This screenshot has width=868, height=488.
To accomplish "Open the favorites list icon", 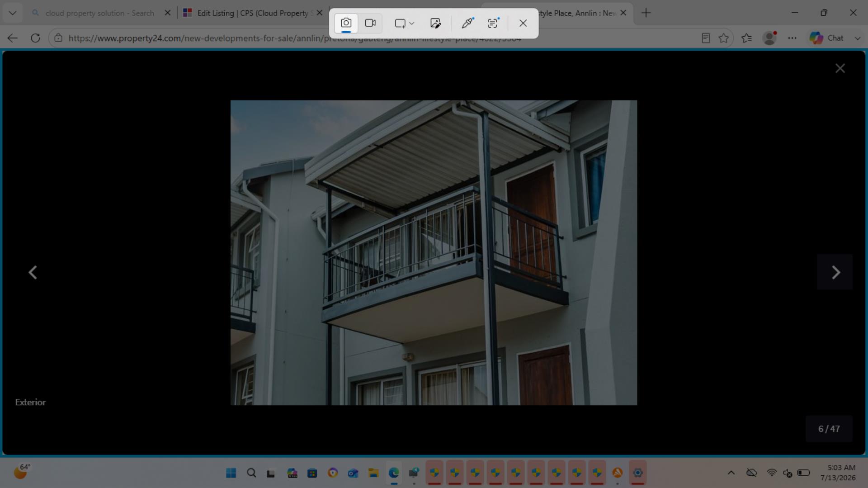I will pos(747,38).
